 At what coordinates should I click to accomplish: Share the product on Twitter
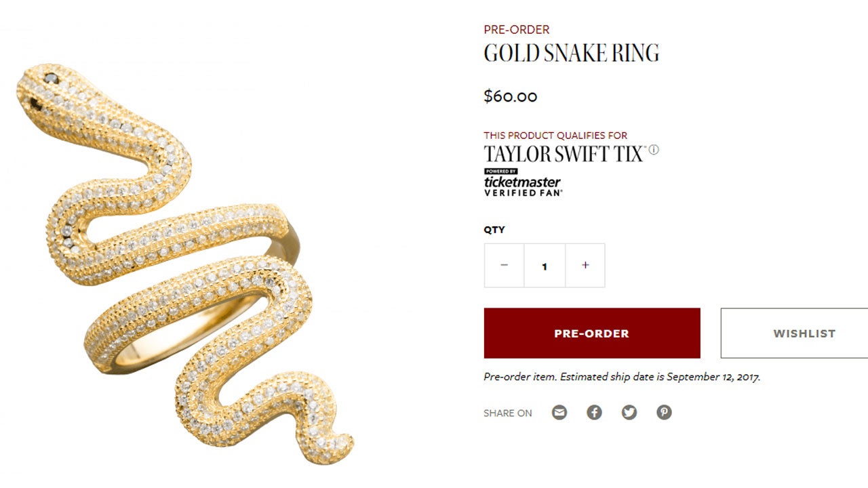(x=629, y=412)
